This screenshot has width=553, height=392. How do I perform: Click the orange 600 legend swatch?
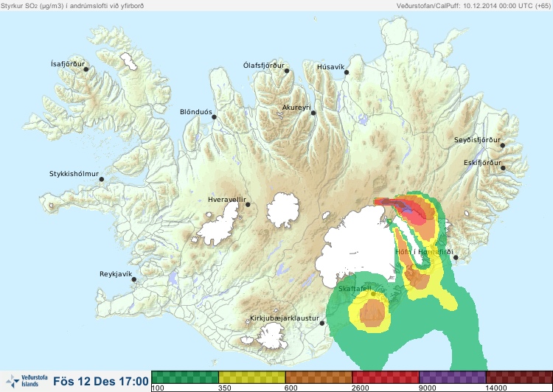point(319,377)
